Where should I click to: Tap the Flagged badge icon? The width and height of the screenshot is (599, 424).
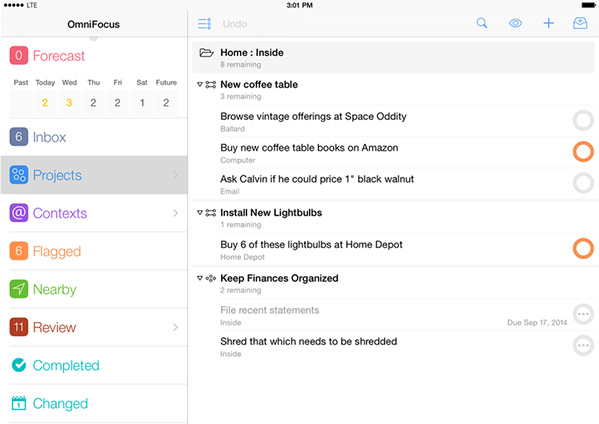(x=19, y=251)
